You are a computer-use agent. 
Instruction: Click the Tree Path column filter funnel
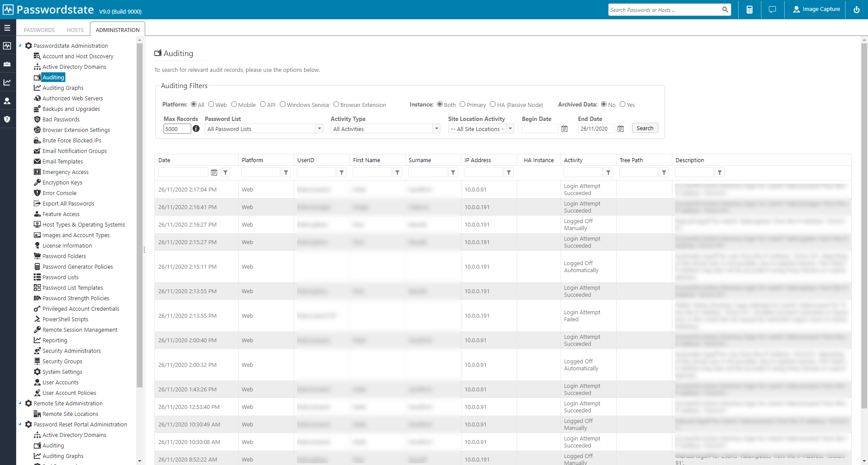click(664, 173)
